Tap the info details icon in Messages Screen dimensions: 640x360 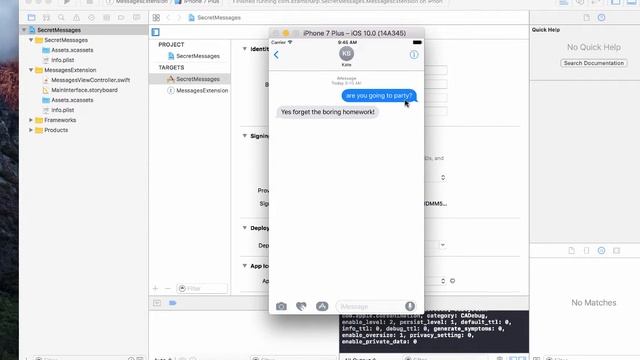[414, 55]
